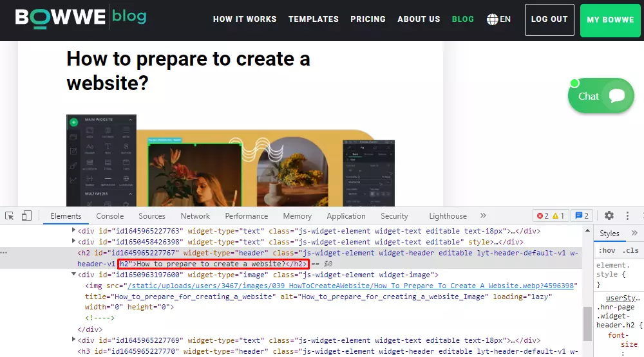Open HOW IT WORKS nav link

[x=245, y=19]
